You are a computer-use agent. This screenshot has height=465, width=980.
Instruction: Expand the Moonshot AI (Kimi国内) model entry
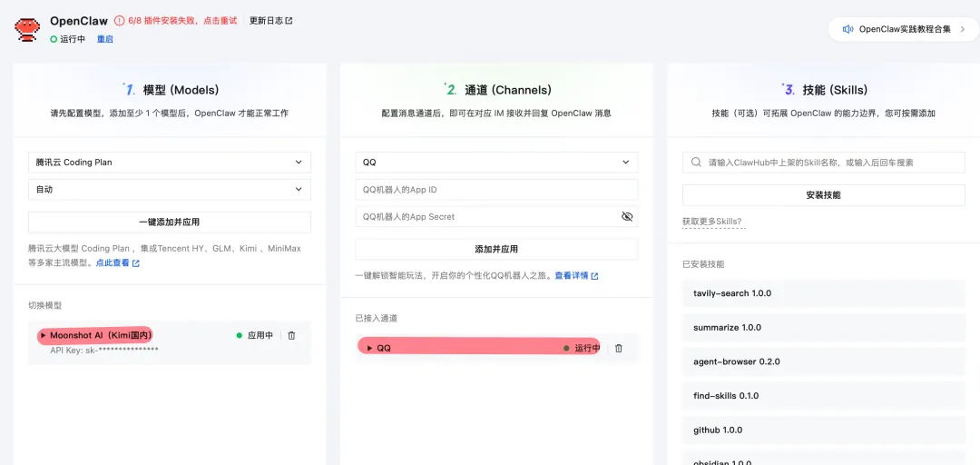coord(43,335)
